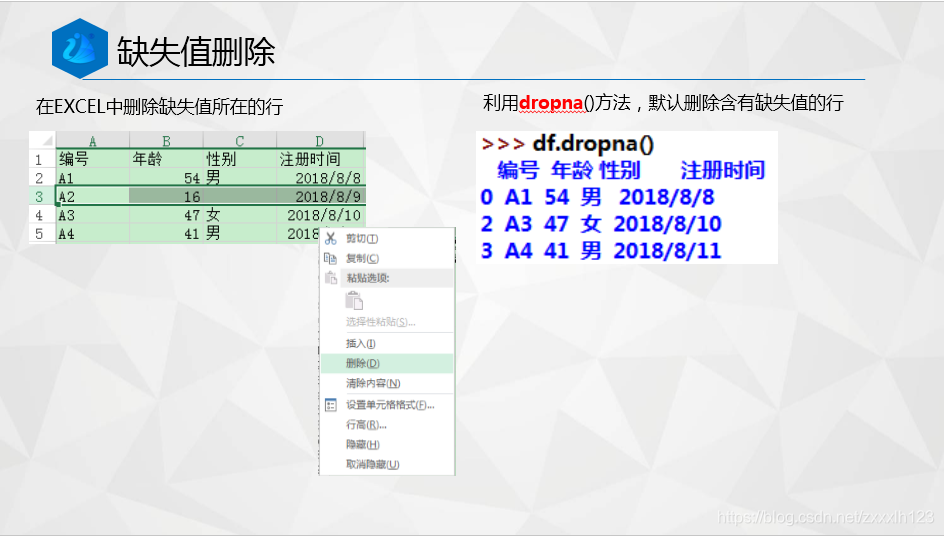Click the Format Cells icon in context menu
Screen dimensions: 944x536
[x=331, y=405]
